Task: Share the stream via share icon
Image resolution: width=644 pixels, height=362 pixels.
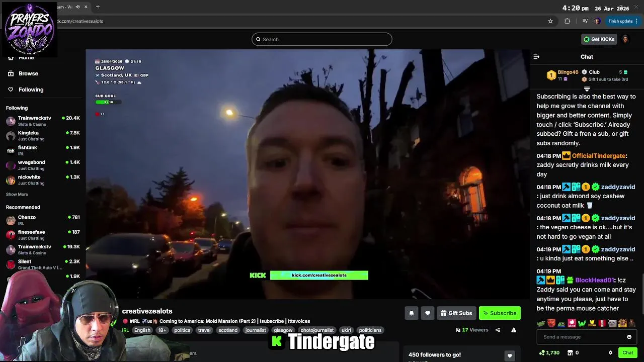Action: 498,330
